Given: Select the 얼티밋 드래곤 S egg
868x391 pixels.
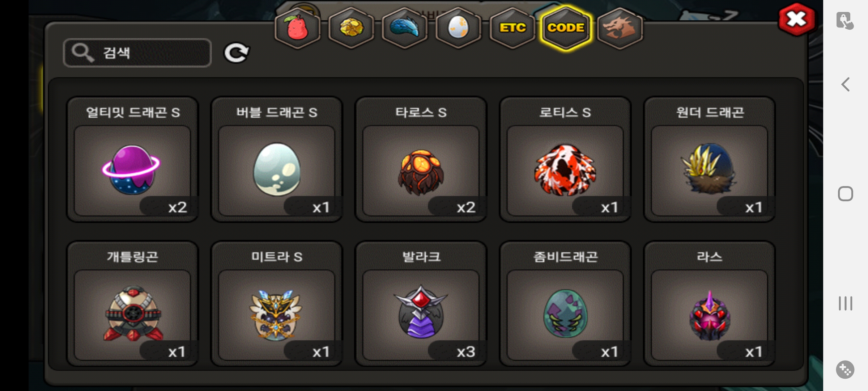Looking at the screenshot, I should click(x=132, y=159).
